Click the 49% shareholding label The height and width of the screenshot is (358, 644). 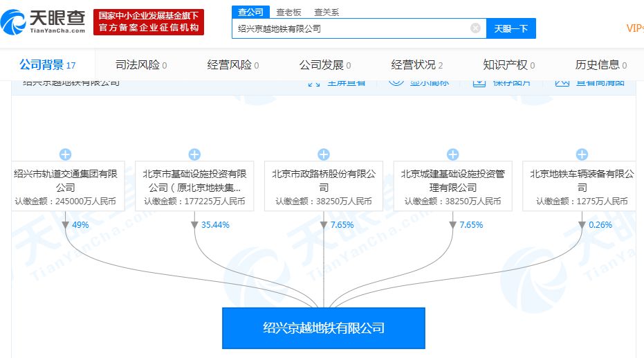[x=80, y=225]
